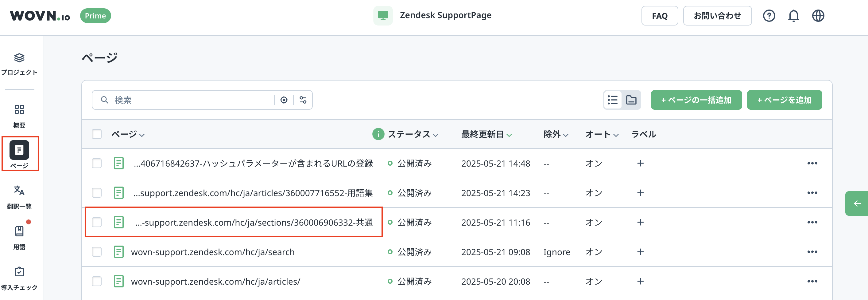Click the globe language icon
Image resolution: width=868 pixels, height=300 pixels.
tap(818, 16)
